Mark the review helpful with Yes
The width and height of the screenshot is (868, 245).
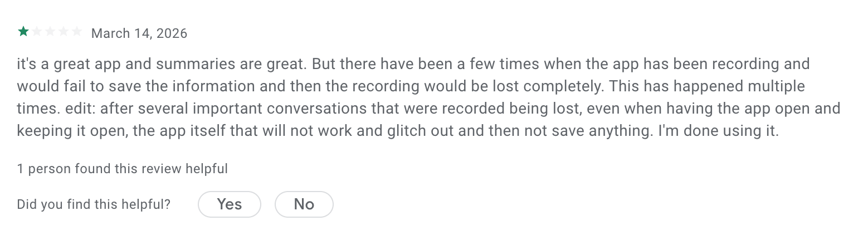pos(229,204)
